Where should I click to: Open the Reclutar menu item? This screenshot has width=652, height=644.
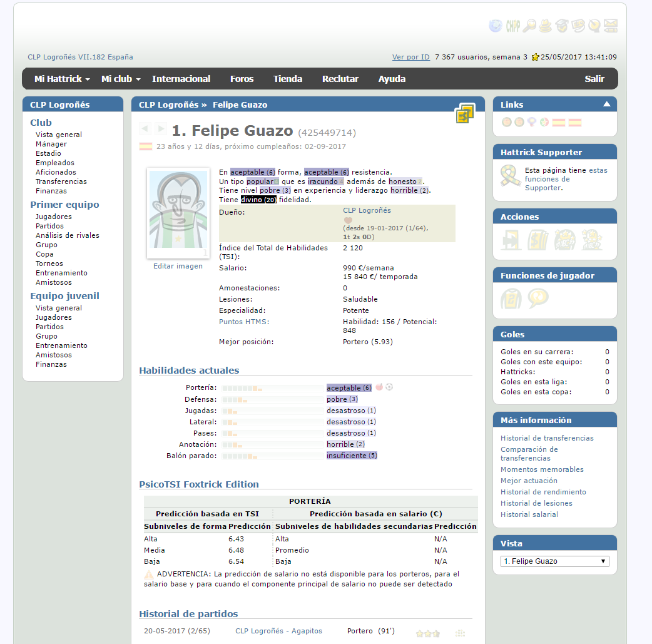[340, 79]
